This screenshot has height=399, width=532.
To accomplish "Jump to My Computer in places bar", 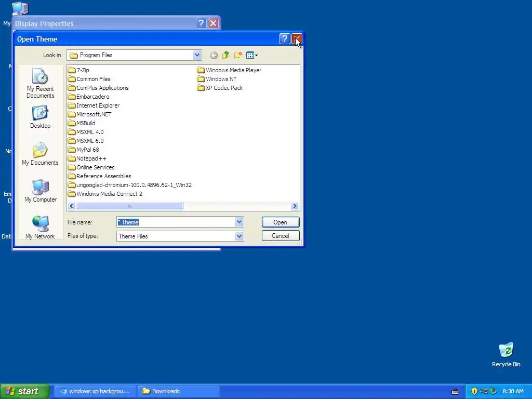I will click(x=41, y=191).
